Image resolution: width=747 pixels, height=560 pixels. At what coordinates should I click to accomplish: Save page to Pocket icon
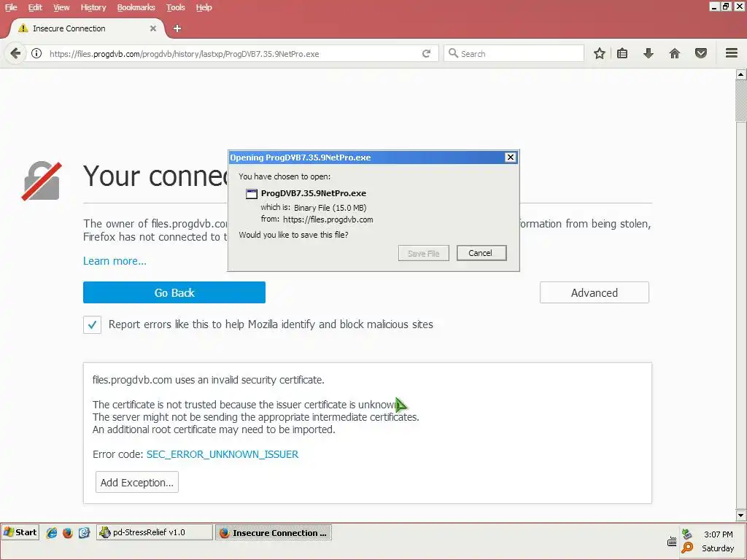[x=701, y=53]
